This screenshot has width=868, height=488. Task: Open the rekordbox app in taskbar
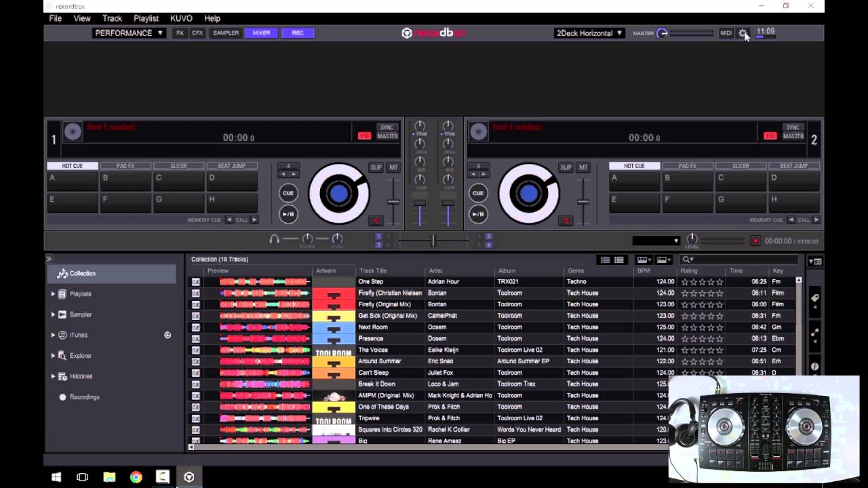point(189,477)
